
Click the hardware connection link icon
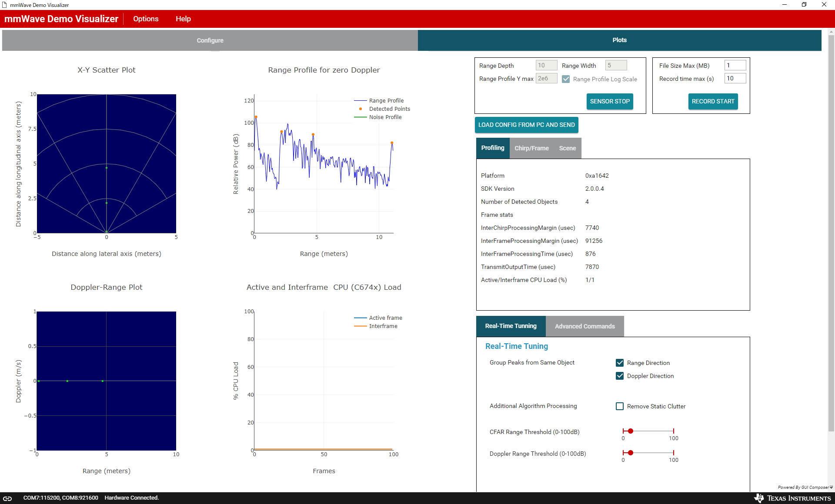coord(7,498)
